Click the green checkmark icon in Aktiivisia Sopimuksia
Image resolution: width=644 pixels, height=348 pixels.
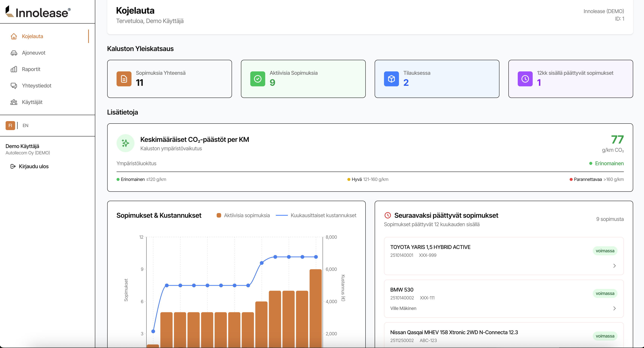[258, 79]
